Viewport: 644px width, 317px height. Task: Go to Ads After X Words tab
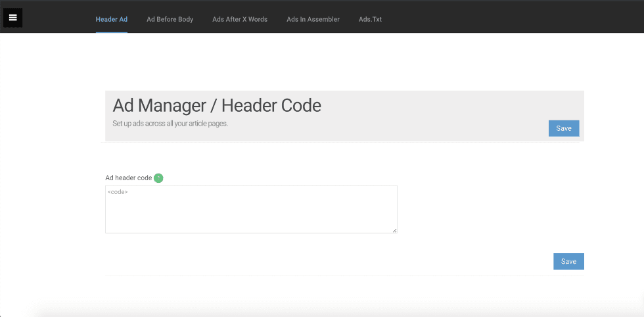(240, 19)
